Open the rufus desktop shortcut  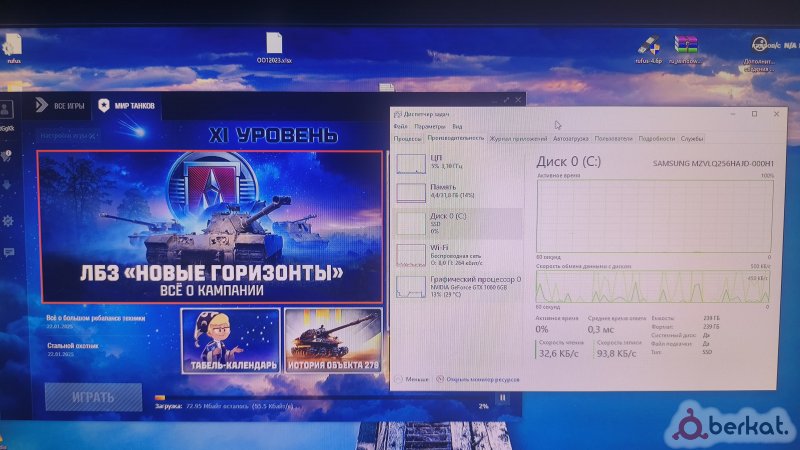click(13, 48)
